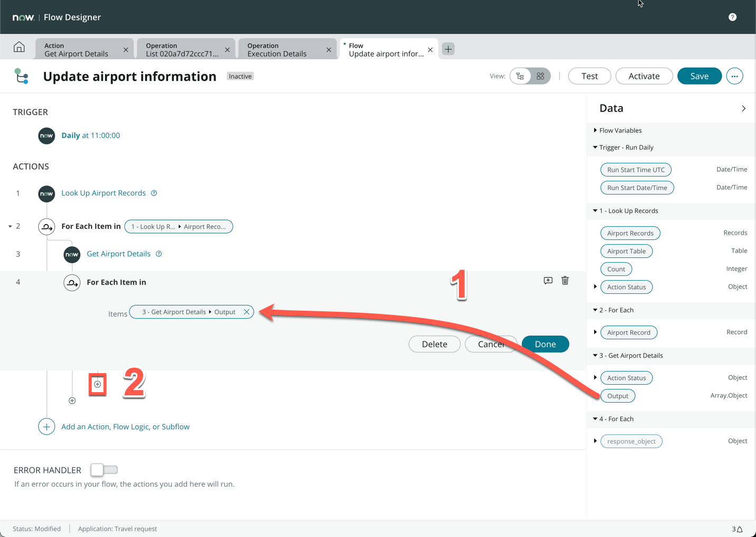Click Add an Action, Flow Logic, or Subflow
This screenshot has width=756, height=537.
[125, 427]
